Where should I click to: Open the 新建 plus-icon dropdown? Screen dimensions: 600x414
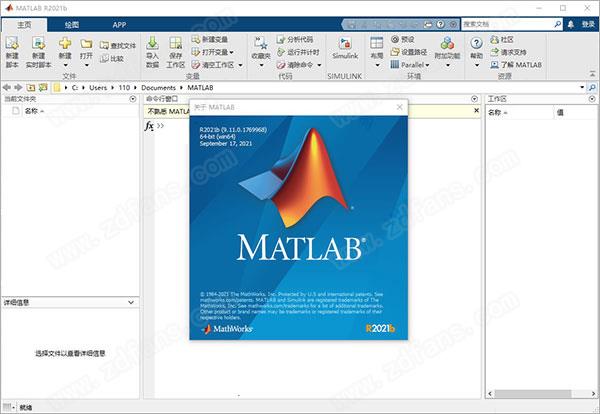pos(65,65)
